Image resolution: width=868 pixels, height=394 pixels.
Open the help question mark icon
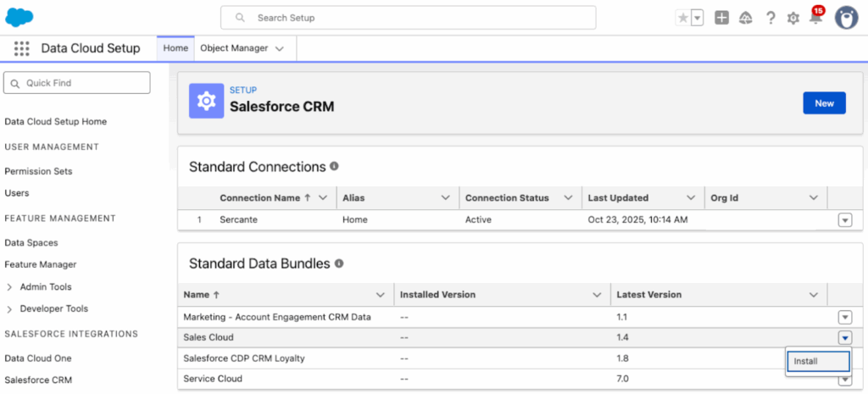tap(770, 18)
